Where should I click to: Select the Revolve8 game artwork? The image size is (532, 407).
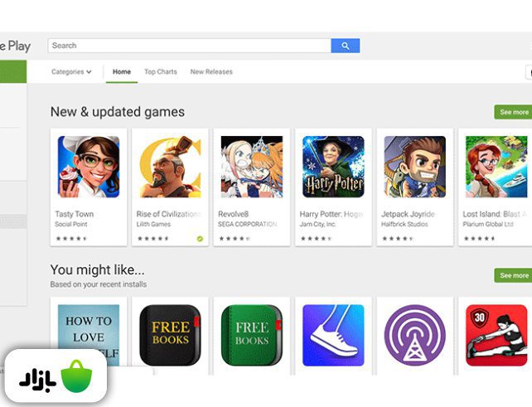click(x=252, y=167)
